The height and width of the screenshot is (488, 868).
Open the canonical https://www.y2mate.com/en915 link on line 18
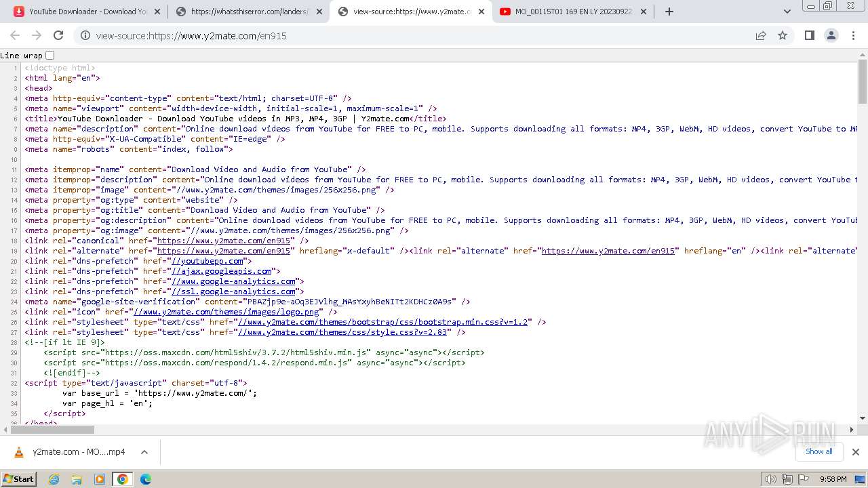click(224, 241)
